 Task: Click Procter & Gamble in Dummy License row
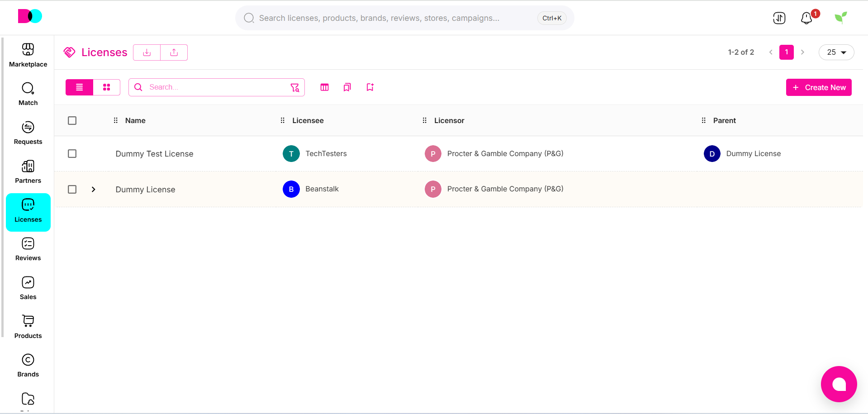505,189
